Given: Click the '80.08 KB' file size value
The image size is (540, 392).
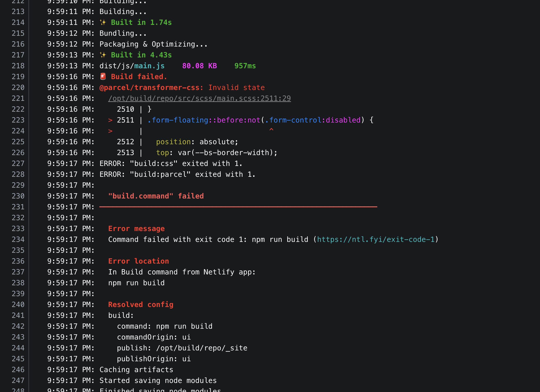Looking at the screenshot, I should [200, 66].
